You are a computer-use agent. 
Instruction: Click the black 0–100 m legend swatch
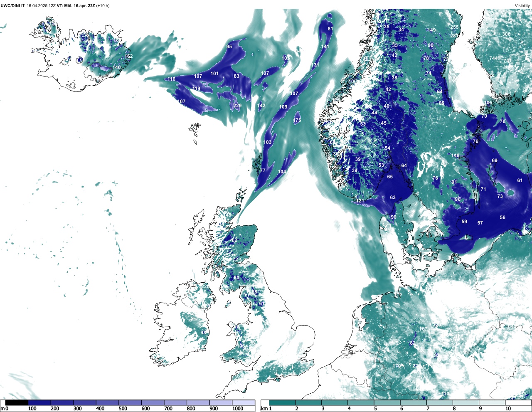17,402
